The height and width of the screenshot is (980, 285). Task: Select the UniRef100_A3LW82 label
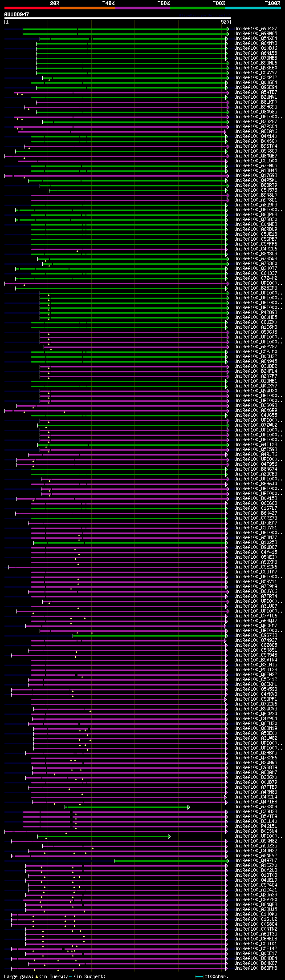click(x=256, y=738)
